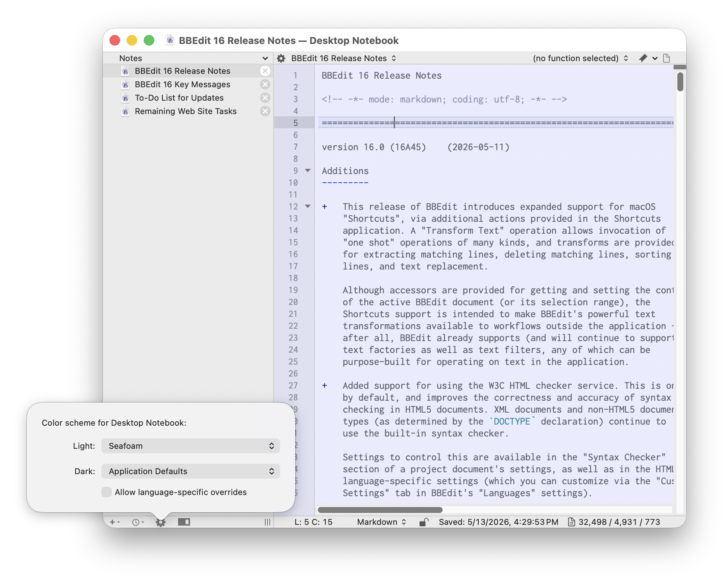
Task: Select Remaining Web Site Tasks note
Action: click(x=186, y=111)
